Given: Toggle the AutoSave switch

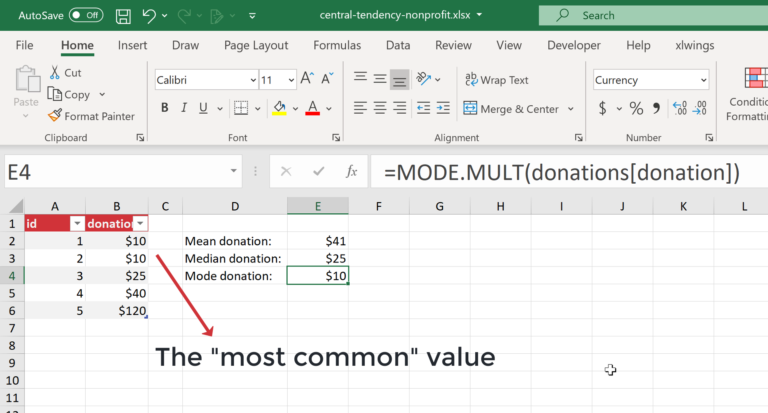Looking at the screenshot, I should (85, 15).
